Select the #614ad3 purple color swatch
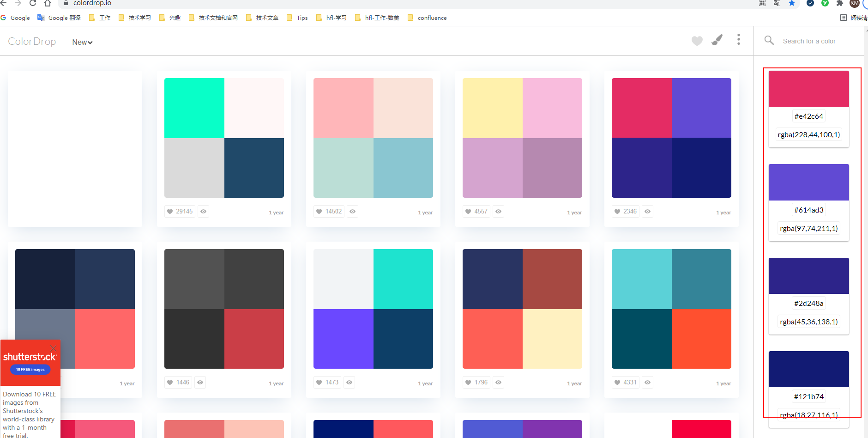Viewport: 868px width, 438px height. point(809,182)
